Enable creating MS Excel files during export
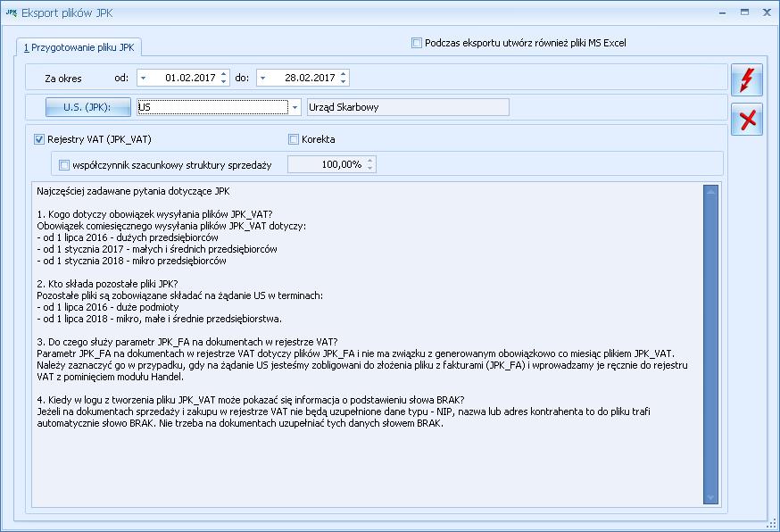Screen dimensions: 780x532 click(417, 43)
